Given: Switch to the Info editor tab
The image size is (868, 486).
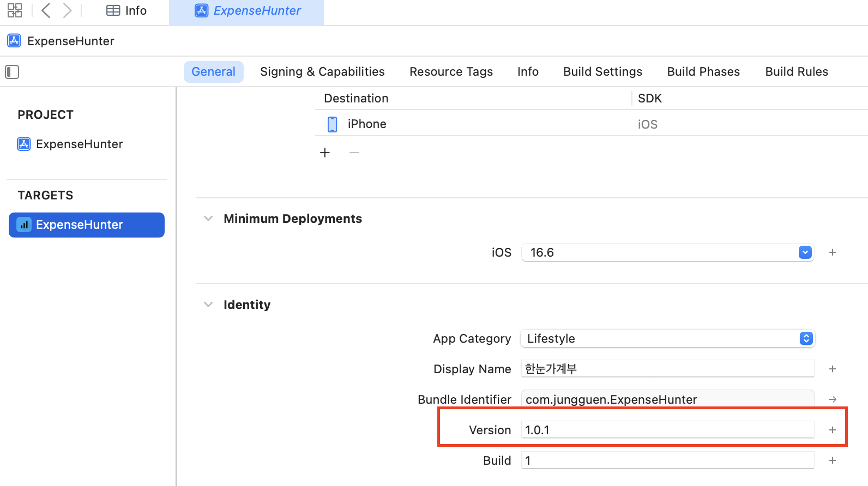Looking at the screenshot, I should coord(126,10).
